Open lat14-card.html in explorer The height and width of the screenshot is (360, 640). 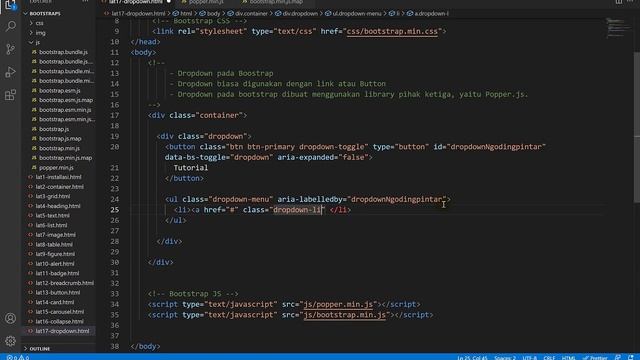click(x=55, y=302)
